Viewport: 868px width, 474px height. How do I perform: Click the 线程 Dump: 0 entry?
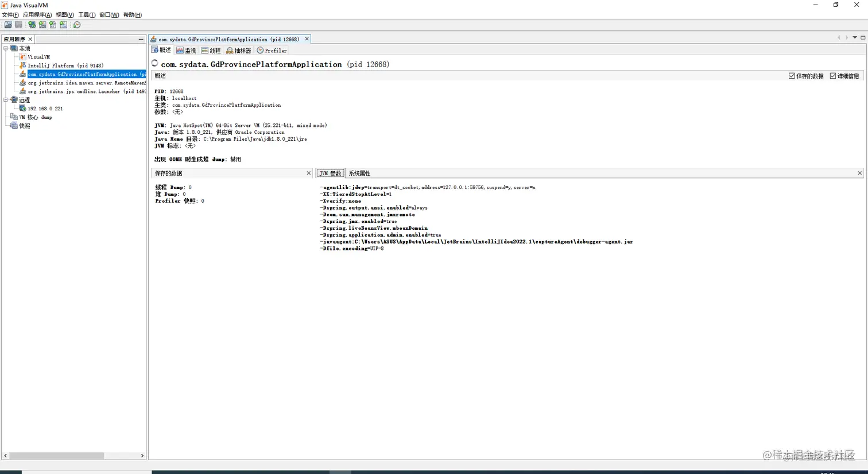point(173,187)
